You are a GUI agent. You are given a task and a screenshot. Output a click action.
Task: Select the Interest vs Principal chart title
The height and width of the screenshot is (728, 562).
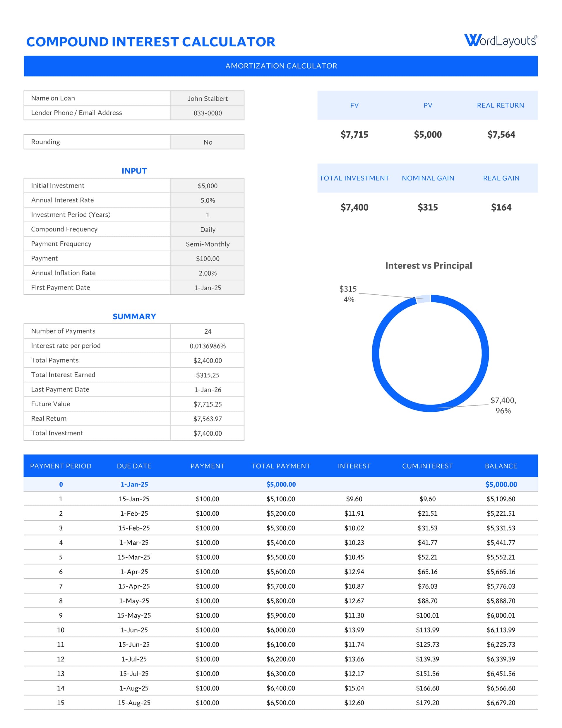click(x=428, y=266)
